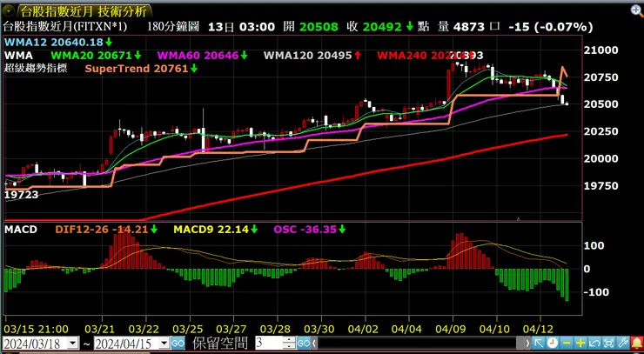644x354 pixels.
Task: Click the 04/09 date axis label
Action: pos(453,330)
